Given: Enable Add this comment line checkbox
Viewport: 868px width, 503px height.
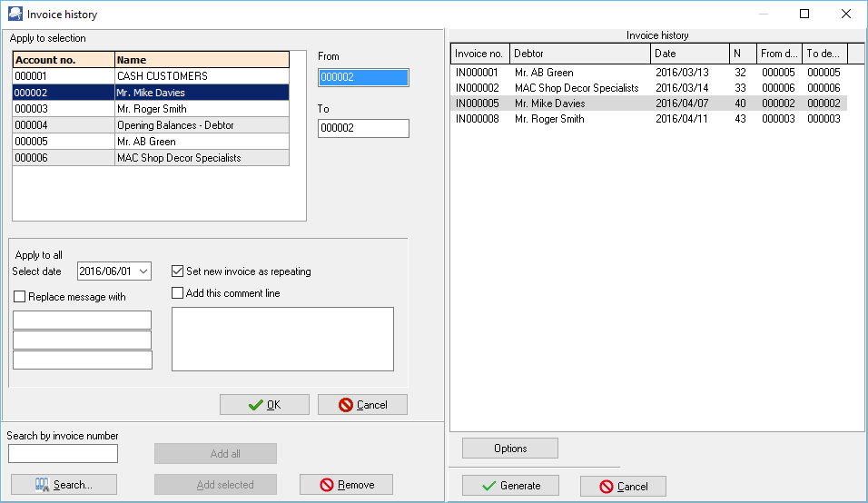Looking at the screenshot, I should (178, 293).
